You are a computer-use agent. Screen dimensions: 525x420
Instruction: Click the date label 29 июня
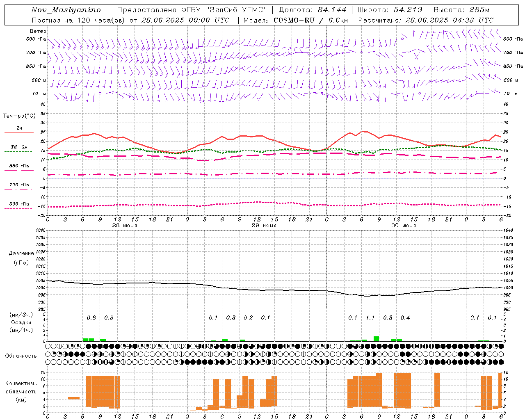coord(264,226)
